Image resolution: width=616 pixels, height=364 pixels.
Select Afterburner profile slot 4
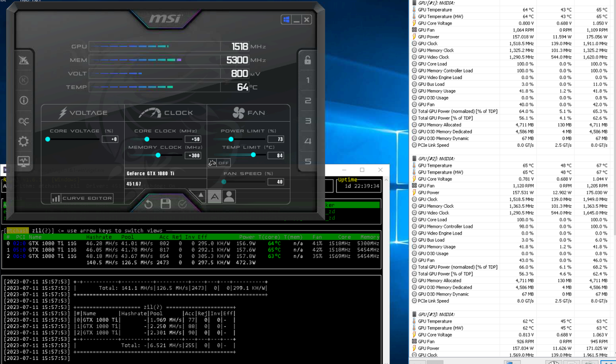point(308,141)
